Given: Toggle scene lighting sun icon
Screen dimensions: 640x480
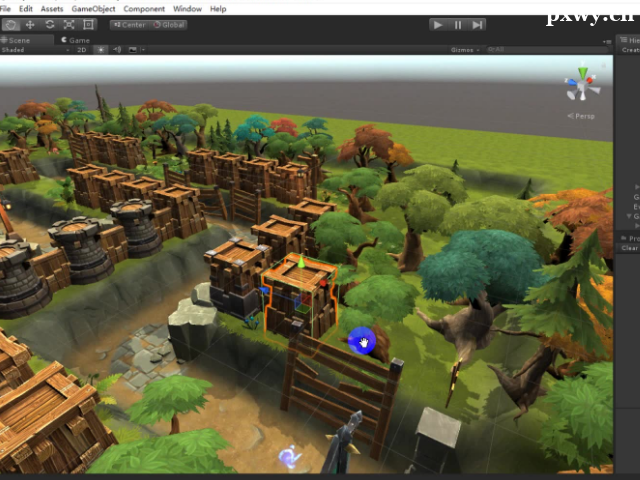Looking at the screenshot, I should [x=100, y=49].
